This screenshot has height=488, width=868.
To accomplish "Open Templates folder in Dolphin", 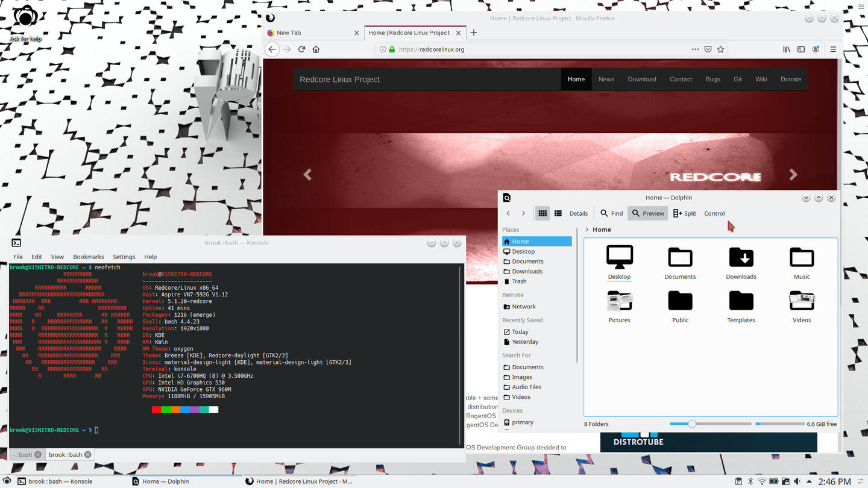I will point(741,306).
